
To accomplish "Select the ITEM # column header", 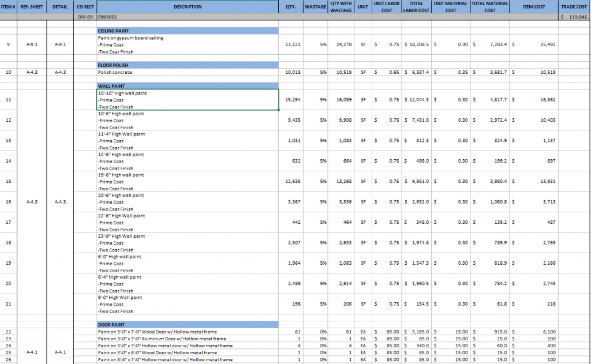I will coord(8,7).
